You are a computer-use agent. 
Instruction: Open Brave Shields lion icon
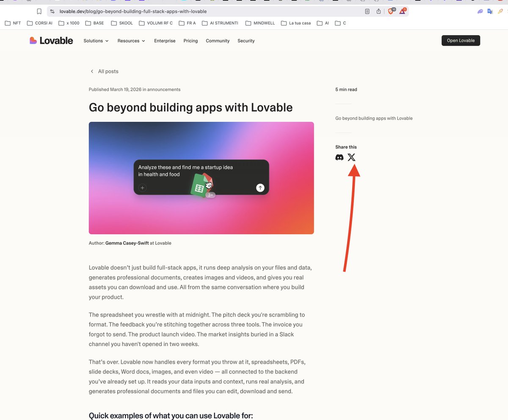pos(391,11)
